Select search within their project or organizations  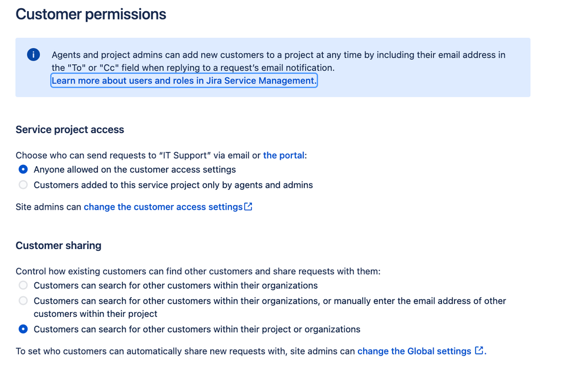click(x=23, y=329)
